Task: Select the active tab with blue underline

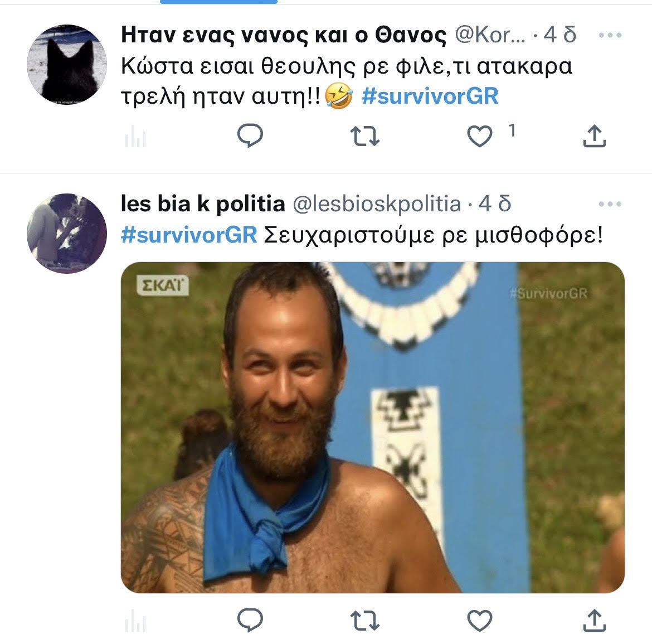Action: [x=218, y=2]
